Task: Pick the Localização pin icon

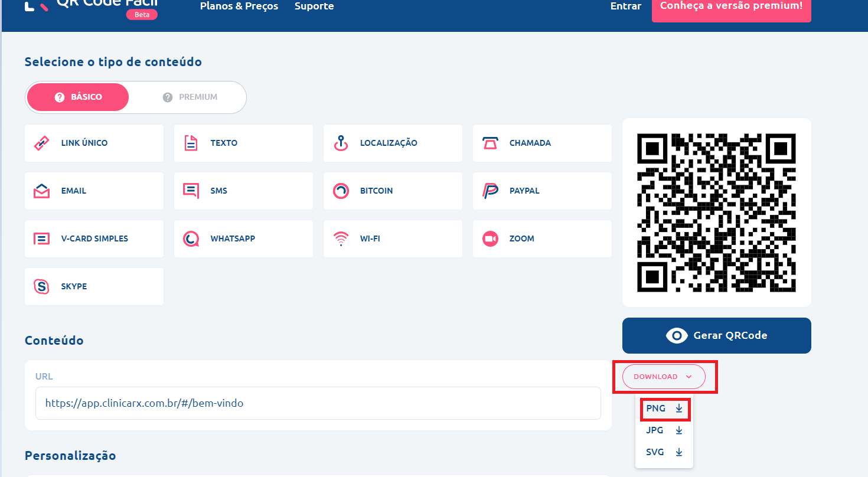Action: tap(340, 143)
